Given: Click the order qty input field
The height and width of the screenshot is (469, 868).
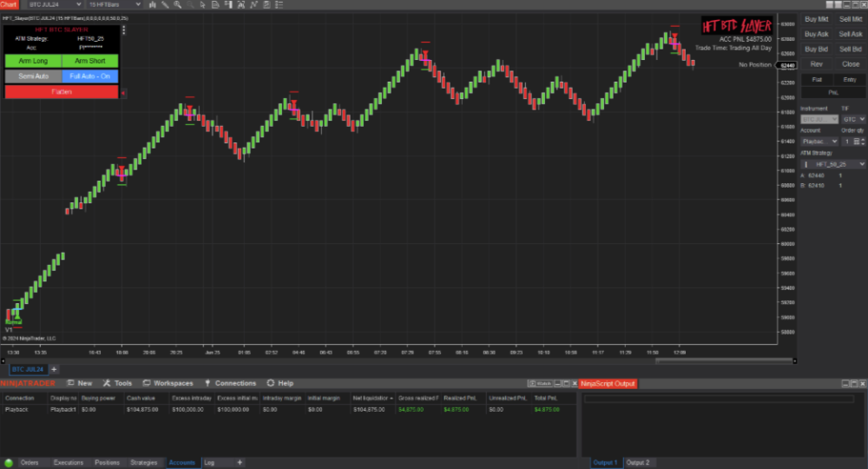Looking at the screenshot, I should [x=846, y=142].
